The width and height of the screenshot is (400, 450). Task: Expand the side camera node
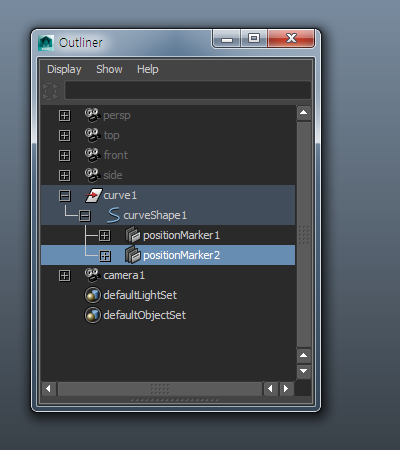pyautogui.click(x=65, y=176)
